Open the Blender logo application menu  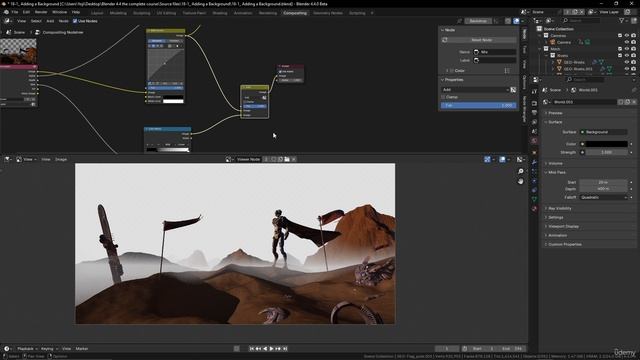tap(6, 12)
